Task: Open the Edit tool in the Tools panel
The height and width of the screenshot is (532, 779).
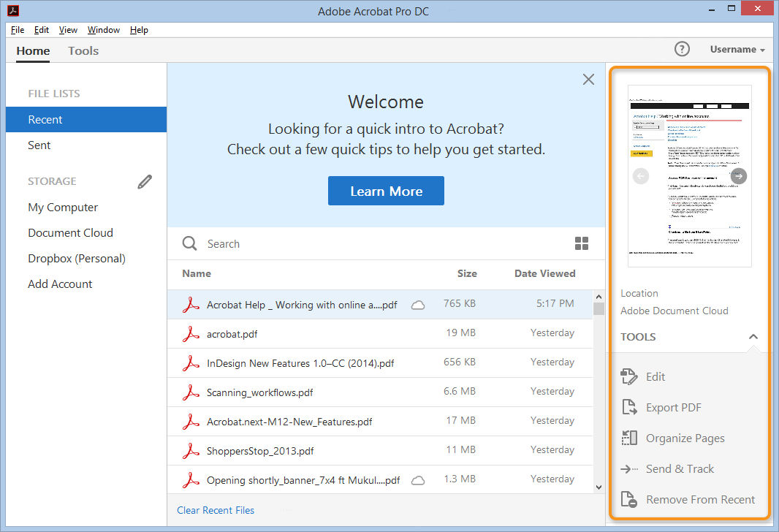Action: (x=655, y=376)
